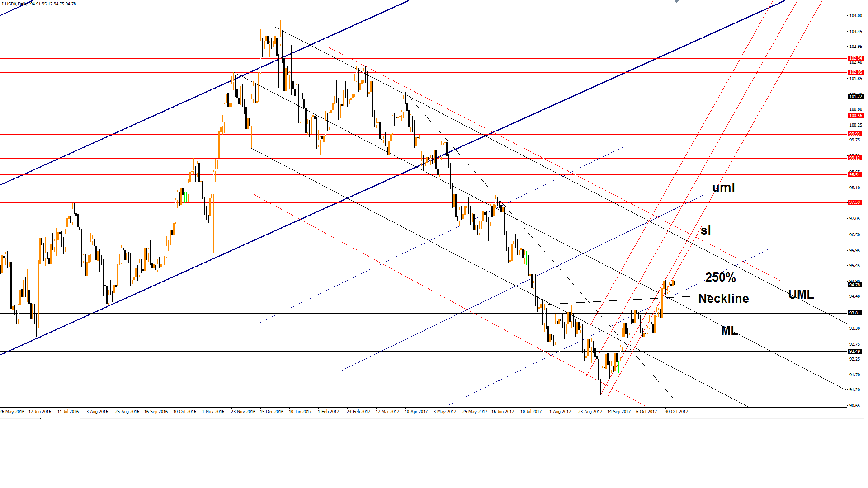Viewport: 868px width, 488px height.
Task: Select the 'sl' text label
Action: [705, 230]
